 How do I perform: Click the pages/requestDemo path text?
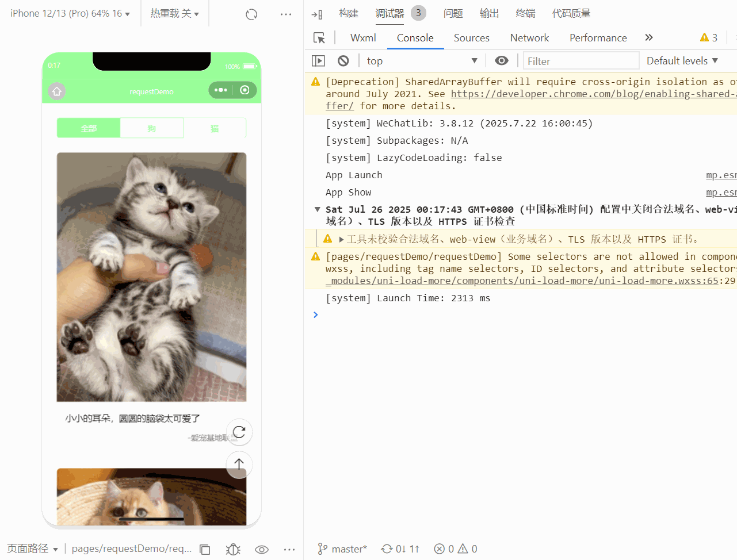tap(132, 549)
